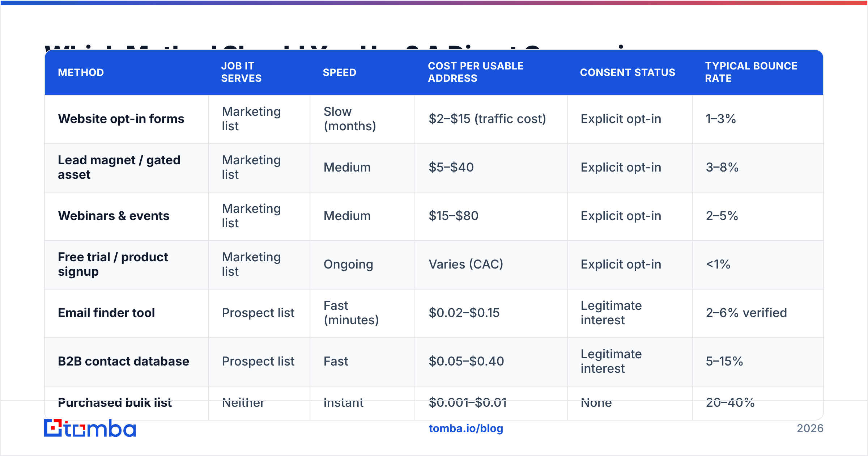Select the '5–15%' bounce rate cell
The height and width of the screenshot is (456, 868).
coord(758,362)
